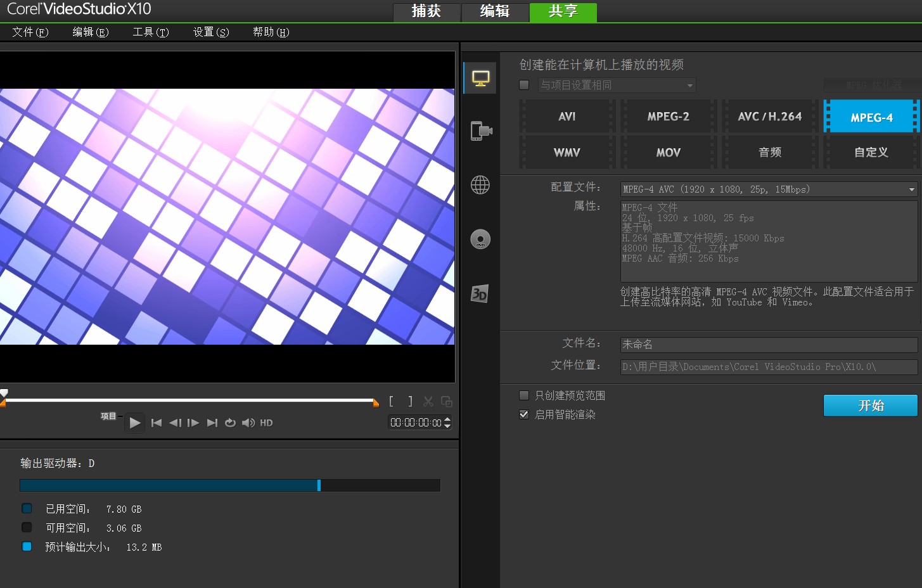Click the 属性 properties text box
This screenshot has height=588, width=922.
pyautogui.click(x=769, y=241)
